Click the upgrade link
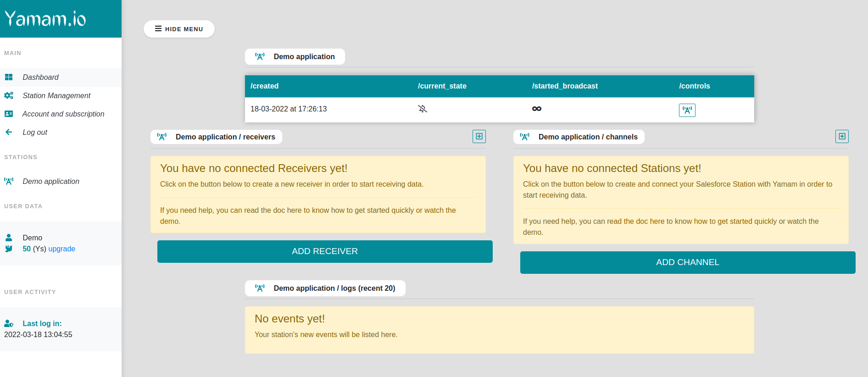Screen dimensions: 868x377 (61, 249)
